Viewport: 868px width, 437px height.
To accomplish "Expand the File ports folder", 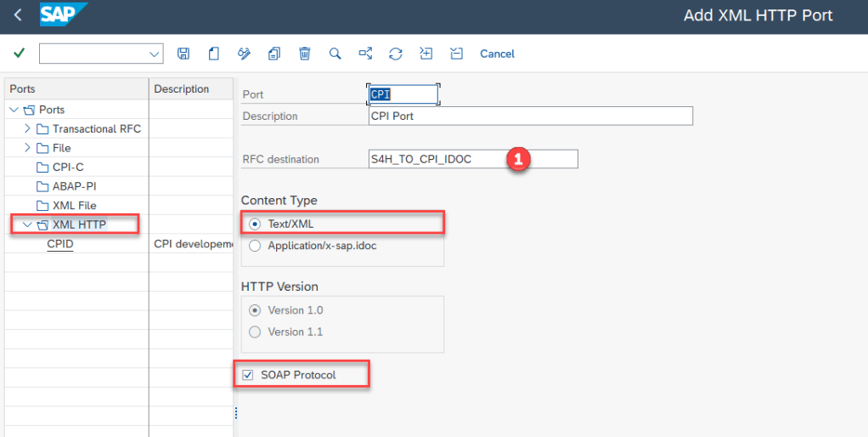I will tap(27, 148).
